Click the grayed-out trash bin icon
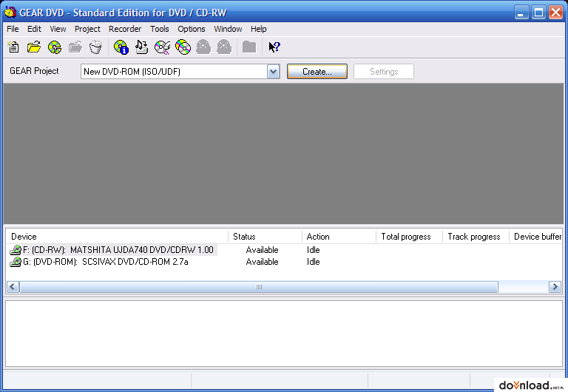 point(95,47)
